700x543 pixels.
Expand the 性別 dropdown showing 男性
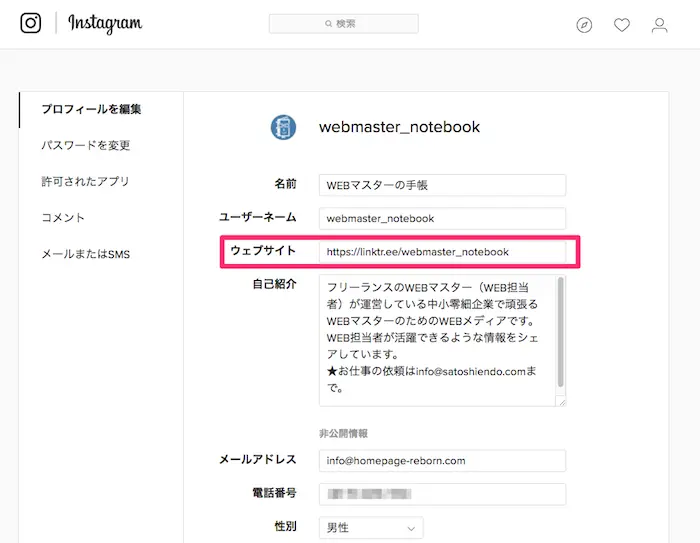click(371, 527)
